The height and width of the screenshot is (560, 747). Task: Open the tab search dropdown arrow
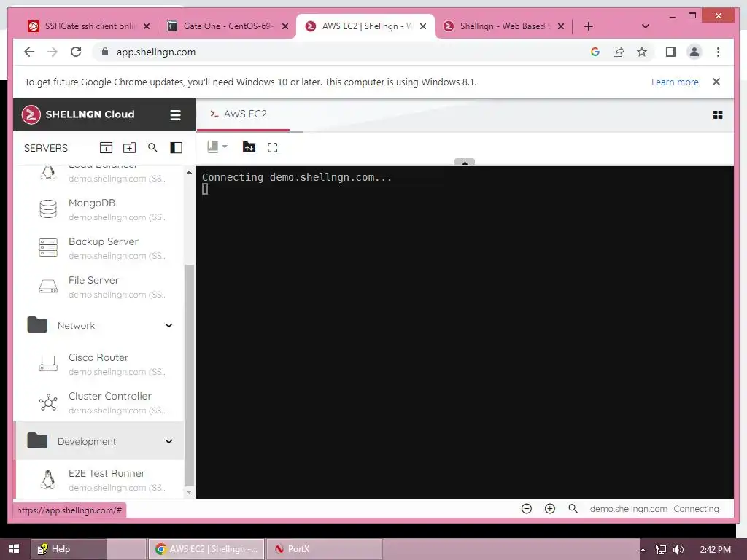[x=646, y=26]
